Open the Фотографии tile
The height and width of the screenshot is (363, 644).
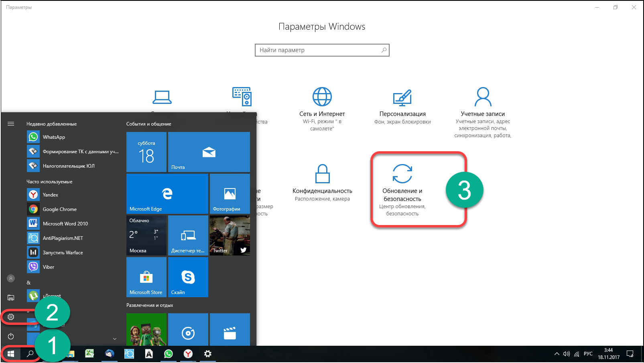230,194
